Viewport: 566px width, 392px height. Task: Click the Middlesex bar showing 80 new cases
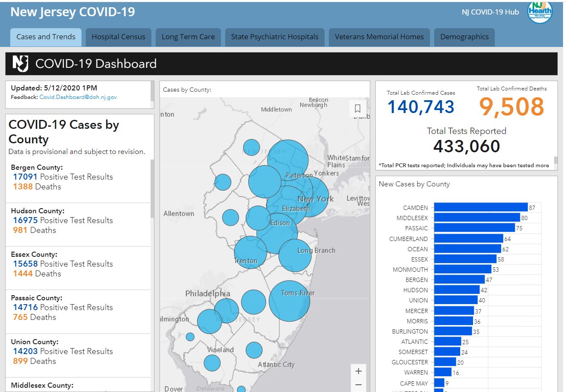477,218
